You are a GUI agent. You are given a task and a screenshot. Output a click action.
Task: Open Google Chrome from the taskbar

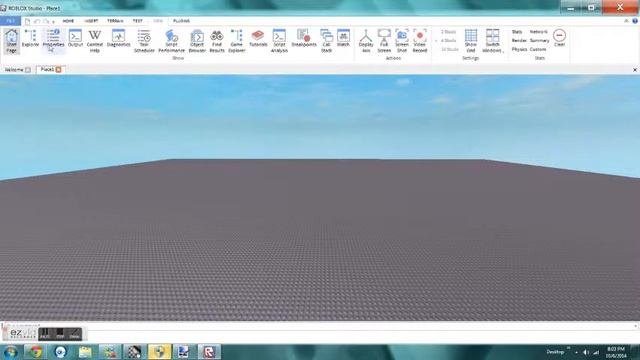[x=35, y=351]
